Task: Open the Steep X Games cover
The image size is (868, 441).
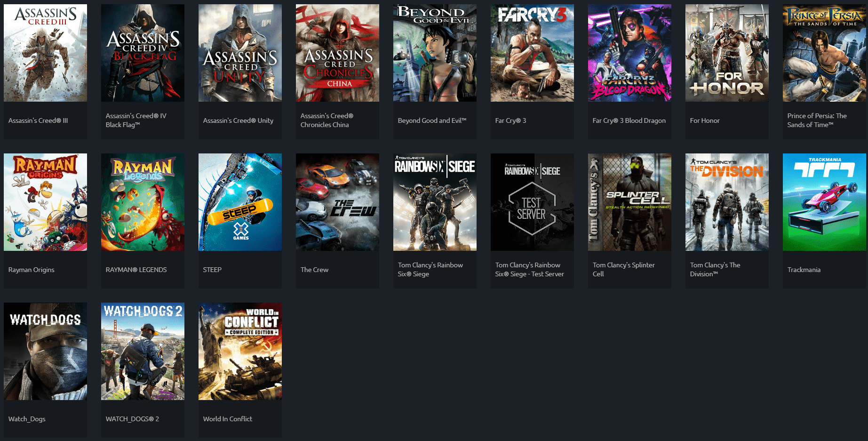Action: (x=240, y=202)
